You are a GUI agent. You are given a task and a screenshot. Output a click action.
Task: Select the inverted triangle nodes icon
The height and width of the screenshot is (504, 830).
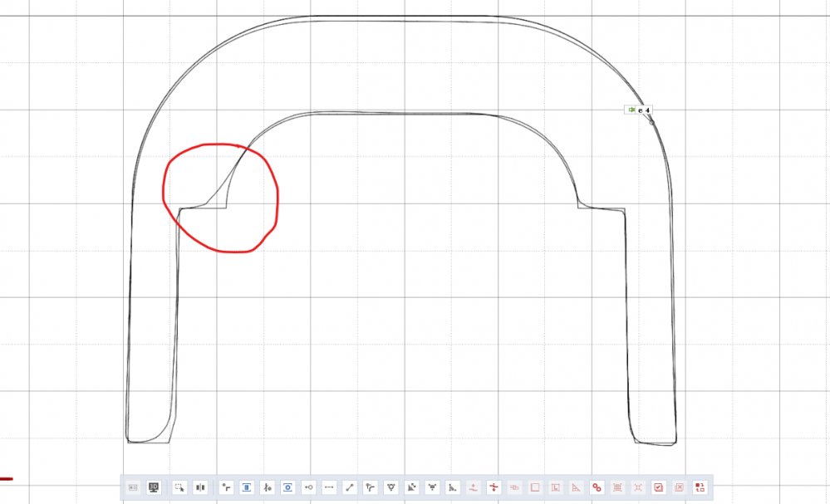(391, 487)
